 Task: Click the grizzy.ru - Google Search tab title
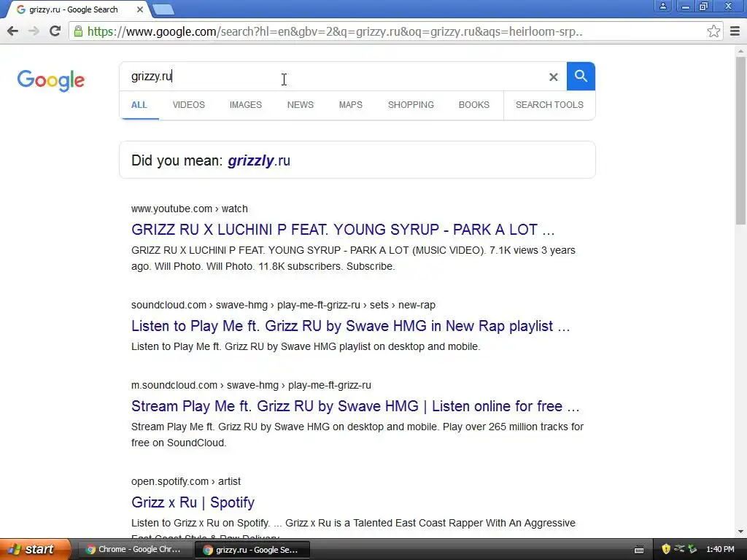tap(74, 9)
